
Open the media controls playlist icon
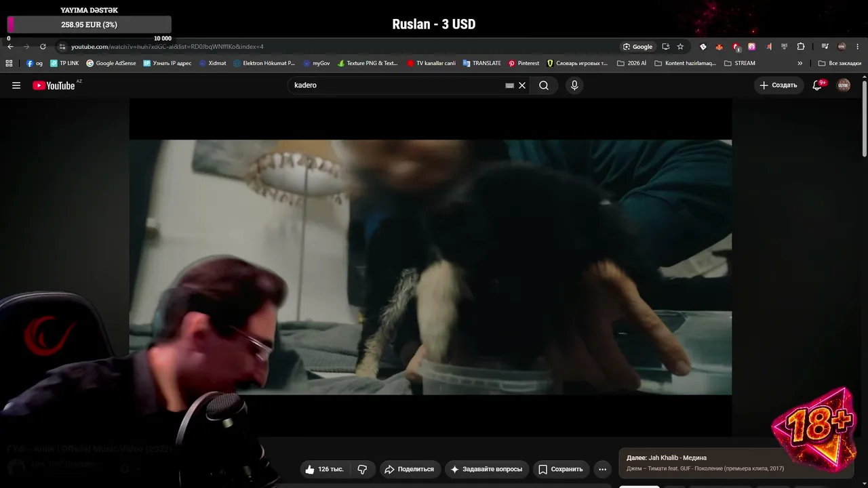(825, 47)
